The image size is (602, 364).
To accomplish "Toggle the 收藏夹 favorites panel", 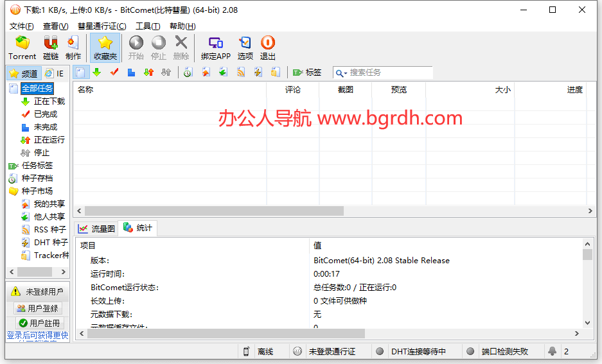I will 105,48.
